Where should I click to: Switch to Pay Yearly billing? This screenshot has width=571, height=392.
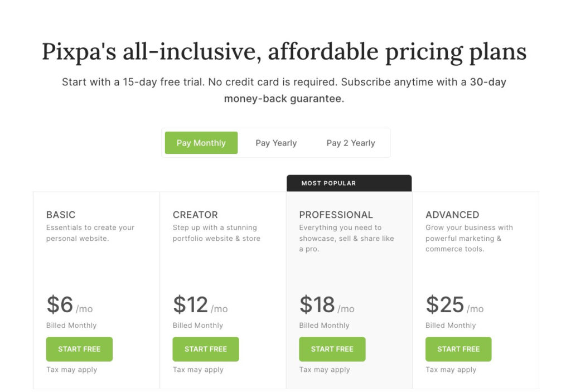(276, 143)
